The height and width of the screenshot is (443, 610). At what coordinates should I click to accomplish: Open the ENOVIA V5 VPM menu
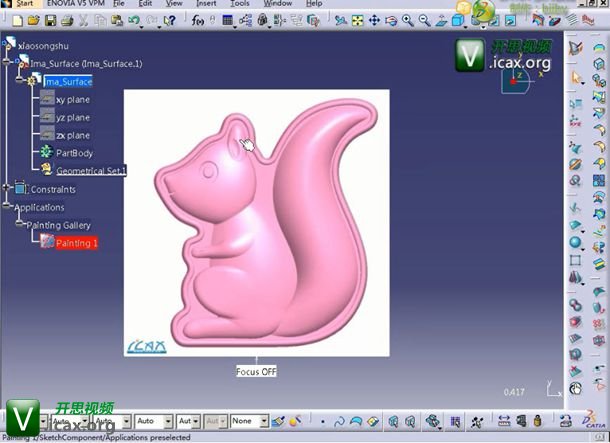point(76,4)
